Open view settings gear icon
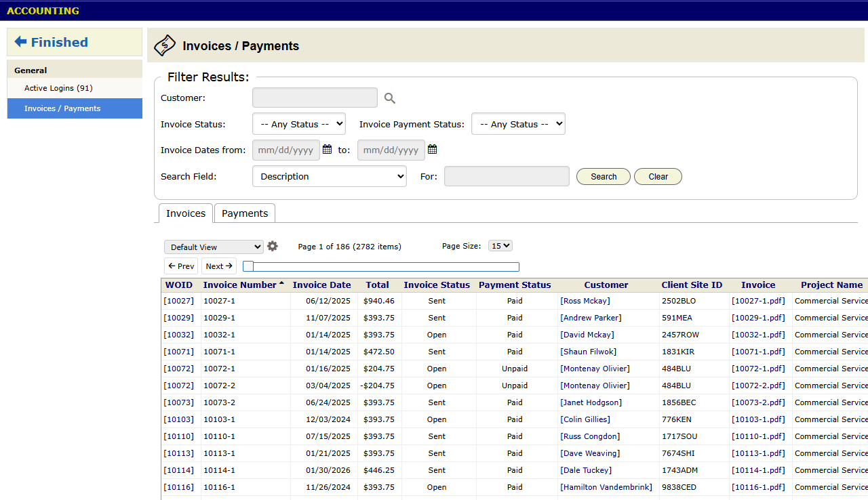This screenshot has width=868, height=500. 273,247
